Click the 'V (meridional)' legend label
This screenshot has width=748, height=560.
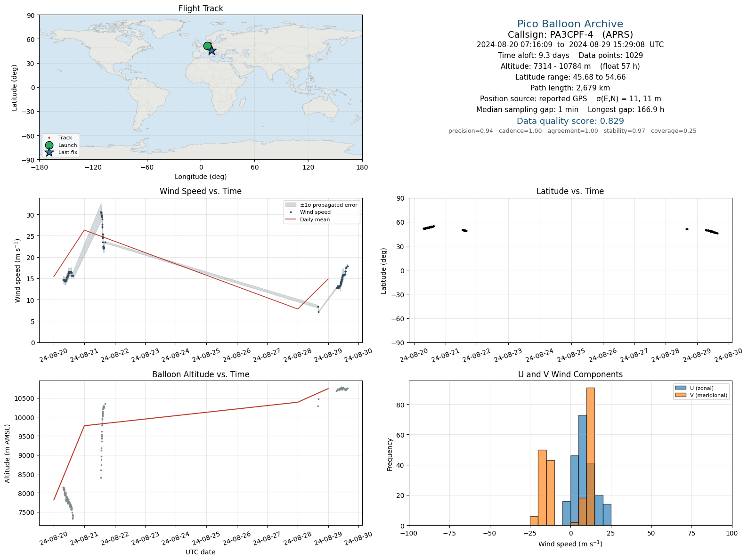(x=708, y=395)
